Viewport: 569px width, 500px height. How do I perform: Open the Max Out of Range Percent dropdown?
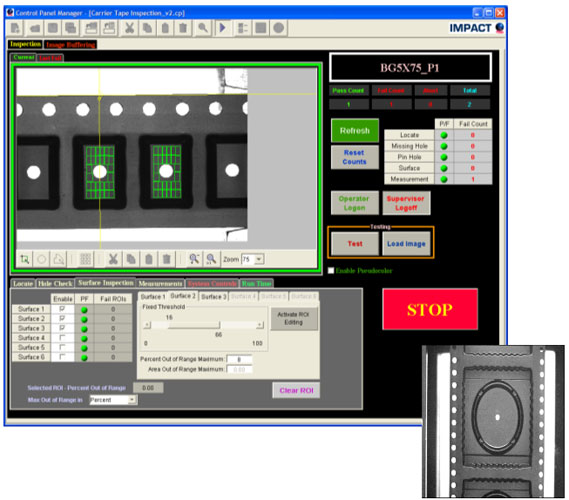point(132,400)
